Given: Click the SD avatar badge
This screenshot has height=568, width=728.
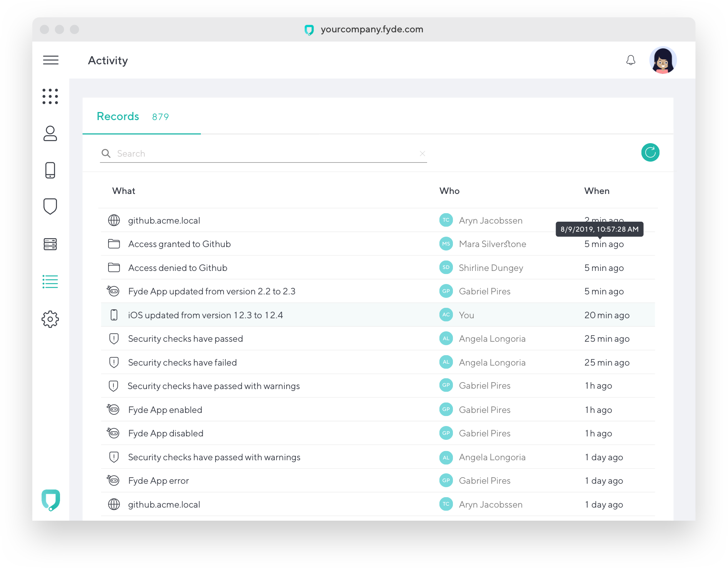Looking at the screenshot, I should 446,267.
